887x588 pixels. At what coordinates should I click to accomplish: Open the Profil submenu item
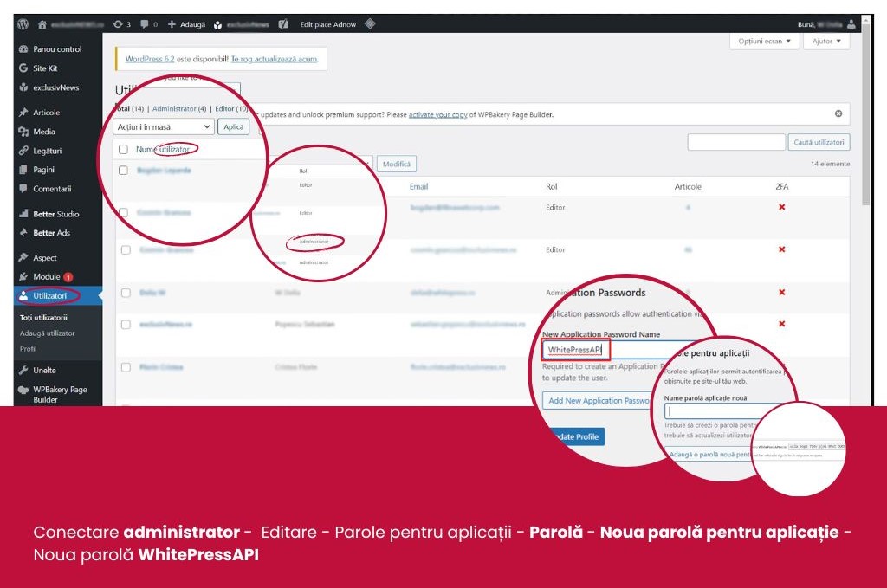pyautogui.click(x=29, y=349)
